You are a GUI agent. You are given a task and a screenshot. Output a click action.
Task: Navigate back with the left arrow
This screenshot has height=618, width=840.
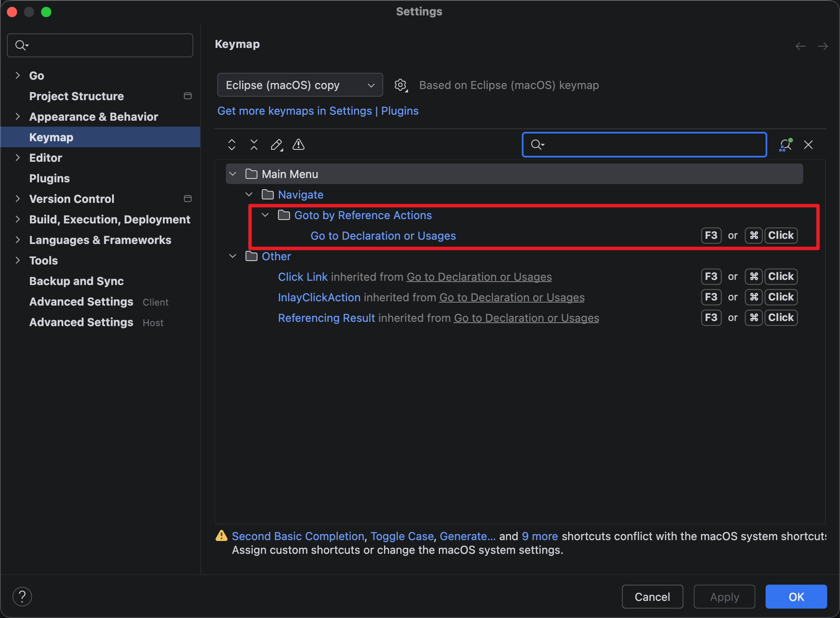(x=801, y=46)
